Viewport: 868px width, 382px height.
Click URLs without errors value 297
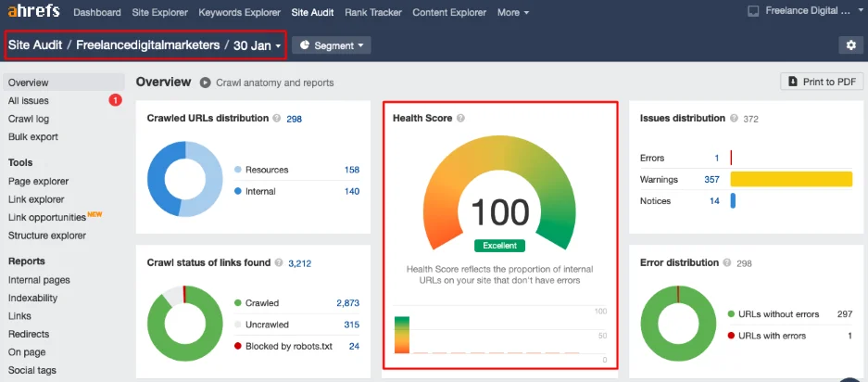pos(845,314)
